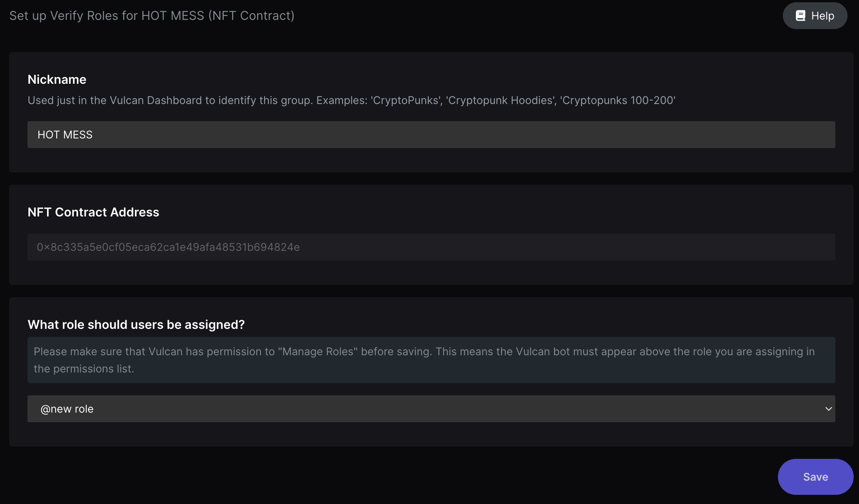Click the Manage Roles permission notice
This screenshot has width=859, height=504.
[x=431, y=360]
